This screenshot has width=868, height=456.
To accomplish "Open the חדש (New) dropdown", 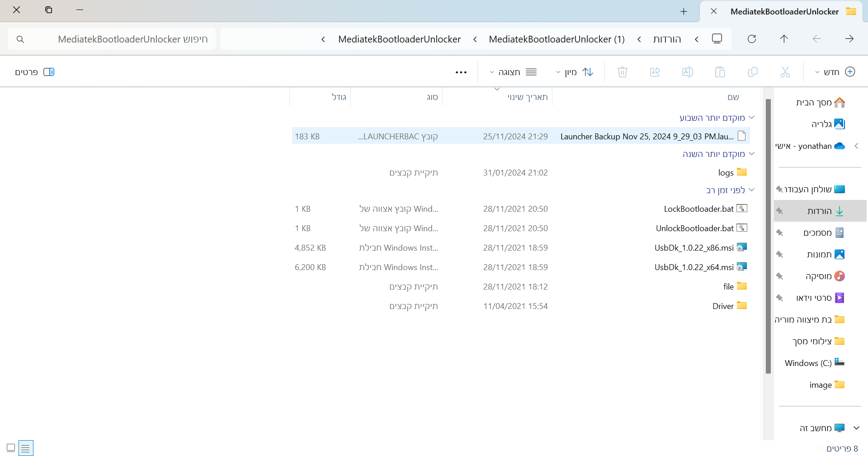I will (835, 72).
